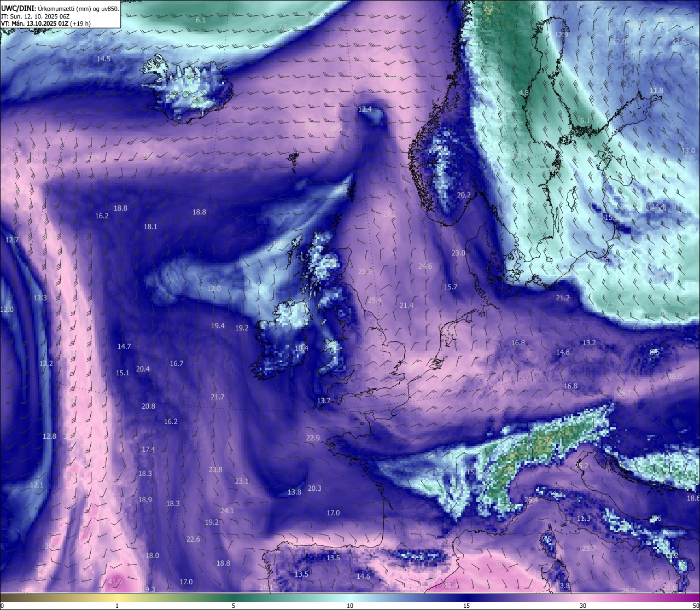700x610 pixels.
Task: Click the 18.1 value label
Action: 150,226
